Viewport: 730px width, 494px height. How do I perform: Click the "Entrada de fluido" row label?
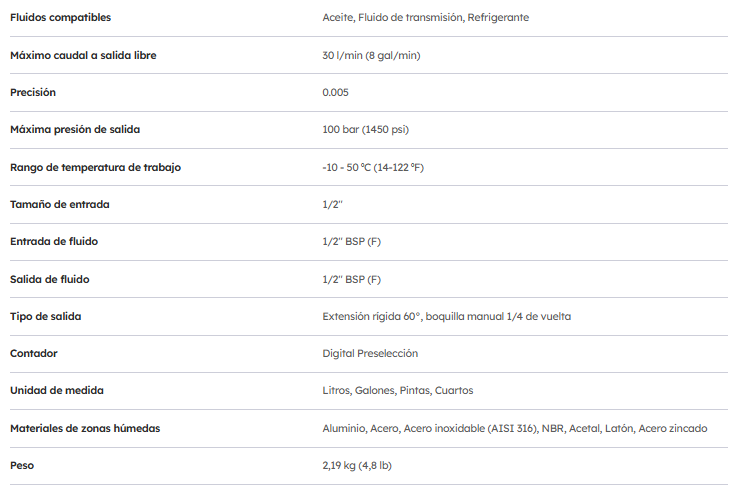pyautogui.click(x=54, y=241)
